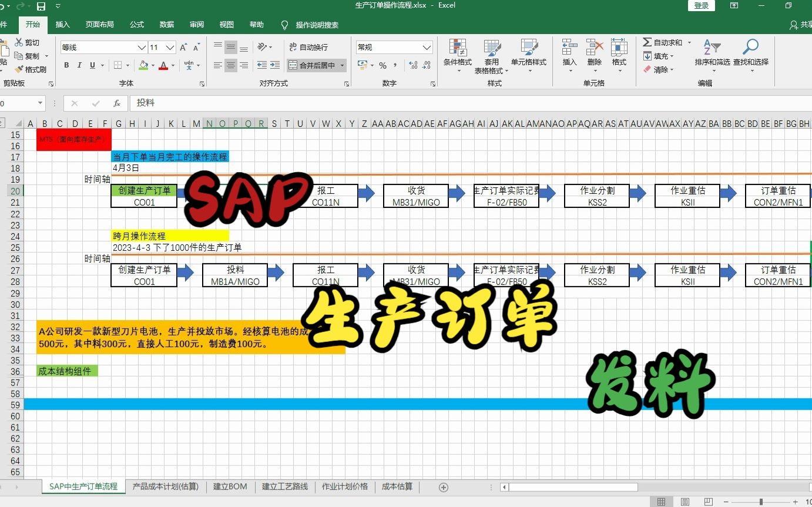Click the phonetic guide (wén) icon
Screen dimensions: 812x507
(189, 65)
